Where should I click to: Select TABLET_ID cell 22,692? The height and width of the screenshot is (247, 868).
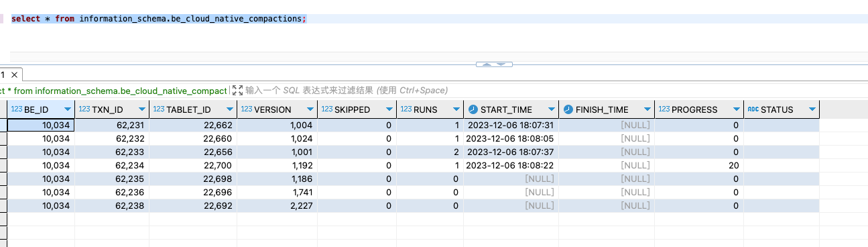[192, 205]
